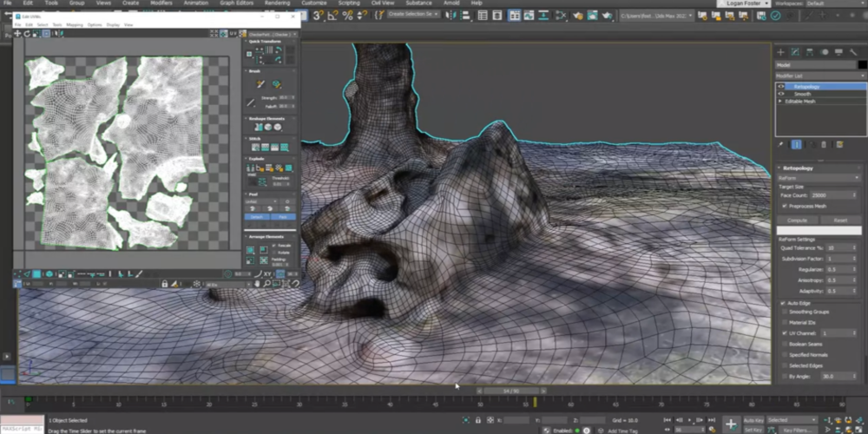Open the Align tool in main toolbar
The image size is (868, 434).
pyautogui.click(x=465, y=16)
